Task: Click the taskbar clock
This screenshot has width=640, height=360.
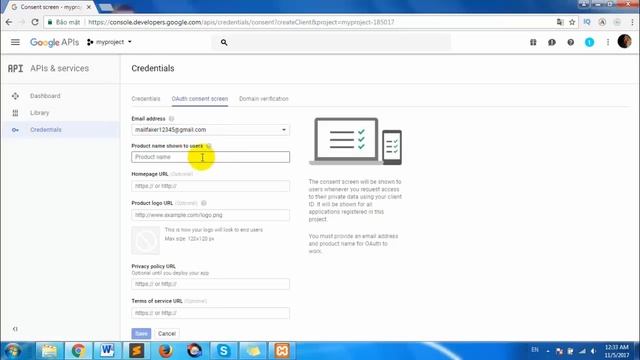Action: (x=617, y=351)
